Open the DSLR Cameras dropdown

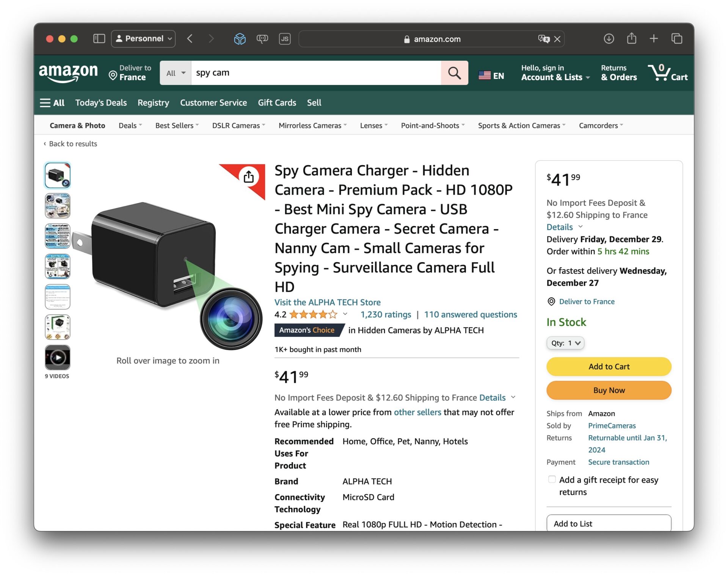238,126
